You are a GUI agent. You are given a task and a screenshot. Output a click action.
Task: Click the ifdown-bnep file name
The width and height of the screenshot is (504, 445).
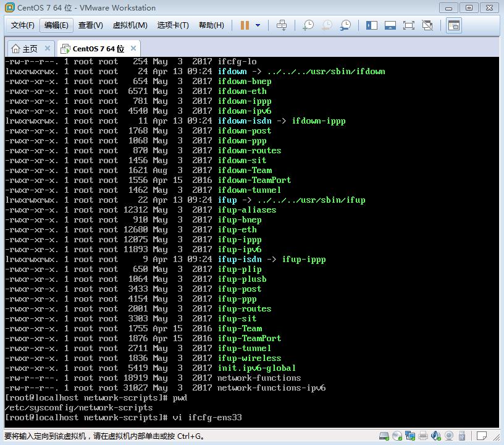pyautogui.click(x=245, y=82)
